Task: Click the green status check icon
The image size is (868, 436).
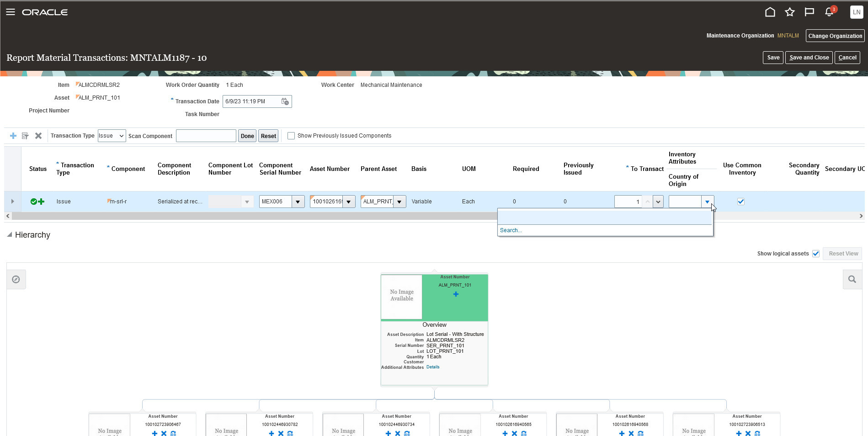Action: tap(34, 202)
